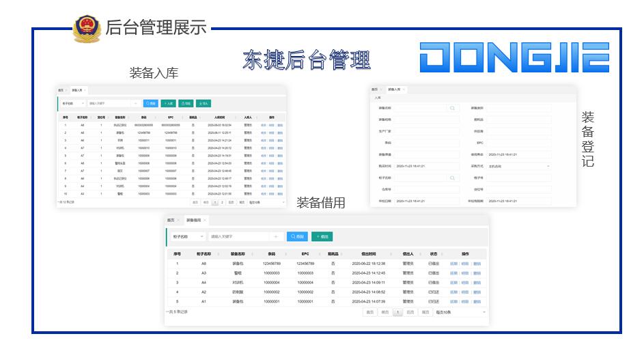Screen dimensions: 644x362
Task: Select page 1 in 装备借用 pagination
Action: click(397, 312)
